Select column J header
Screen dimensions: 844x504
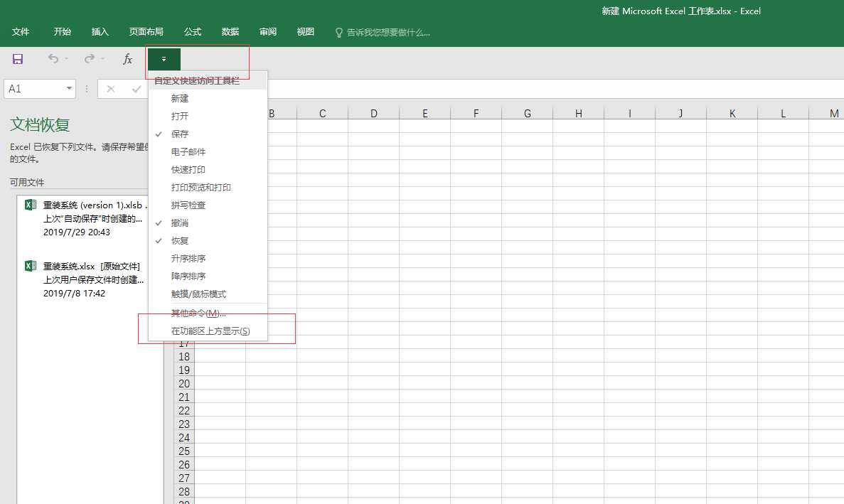[680, 113]
